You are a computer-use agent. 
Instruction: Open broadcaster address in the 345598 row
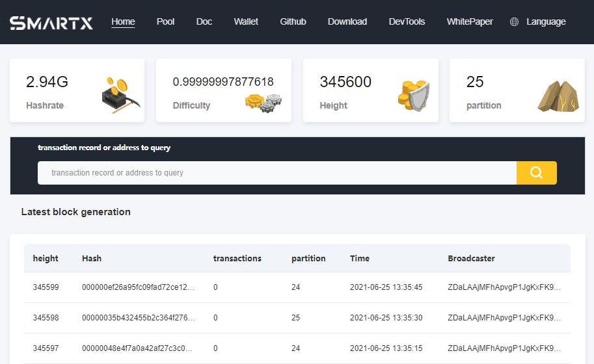(504, 318)
